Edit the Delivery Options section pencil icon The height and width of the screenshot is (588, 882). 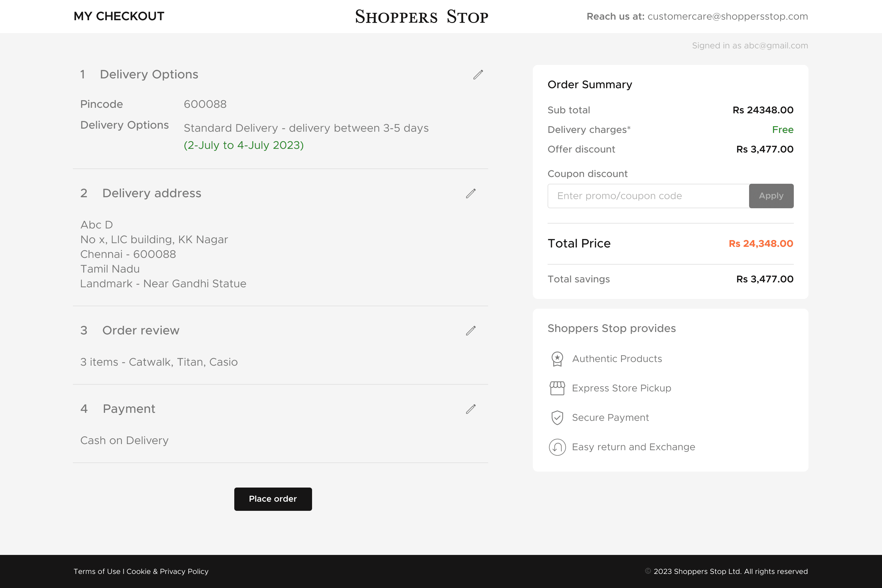(478, 75)
